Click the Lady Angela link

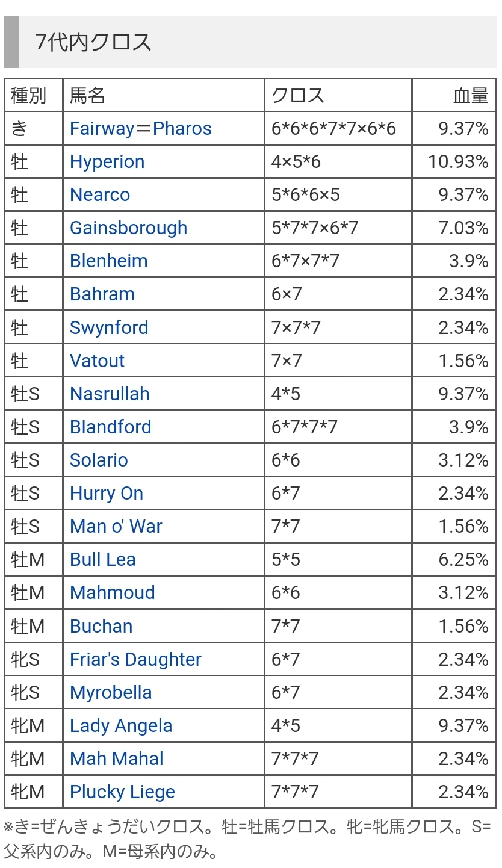coord(121,726)
